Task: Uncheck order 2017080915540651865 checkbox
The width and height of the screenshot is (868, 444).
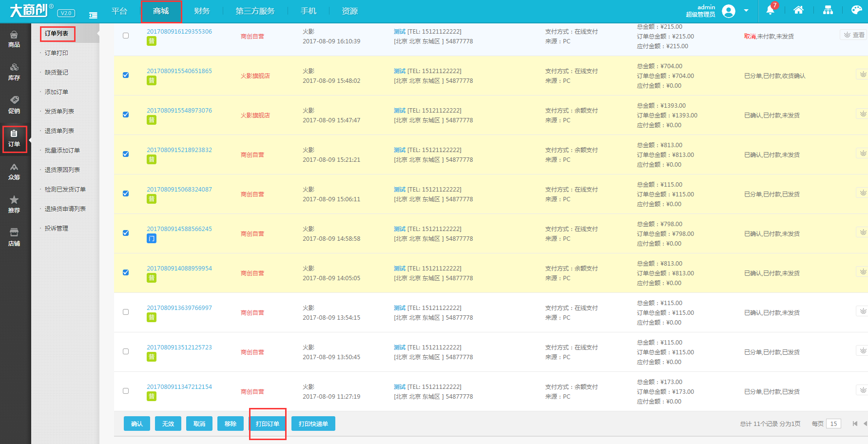Action: pyautogui.click(x=126, y=75)
